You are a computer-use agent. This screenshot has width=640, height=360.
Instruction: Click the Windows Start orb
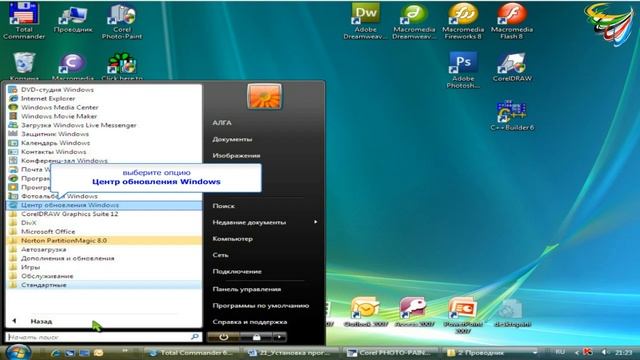(x=18, y=352)
